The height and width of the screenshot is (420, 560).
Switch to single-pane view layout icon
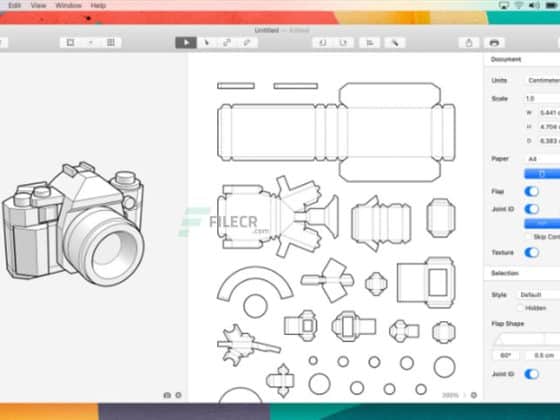point(70,43)
